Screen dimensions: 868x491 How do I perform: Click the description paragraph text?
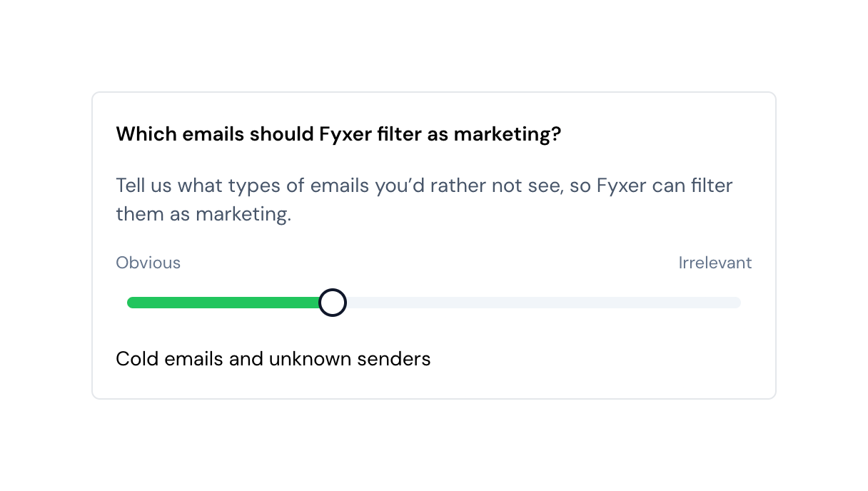424,199
